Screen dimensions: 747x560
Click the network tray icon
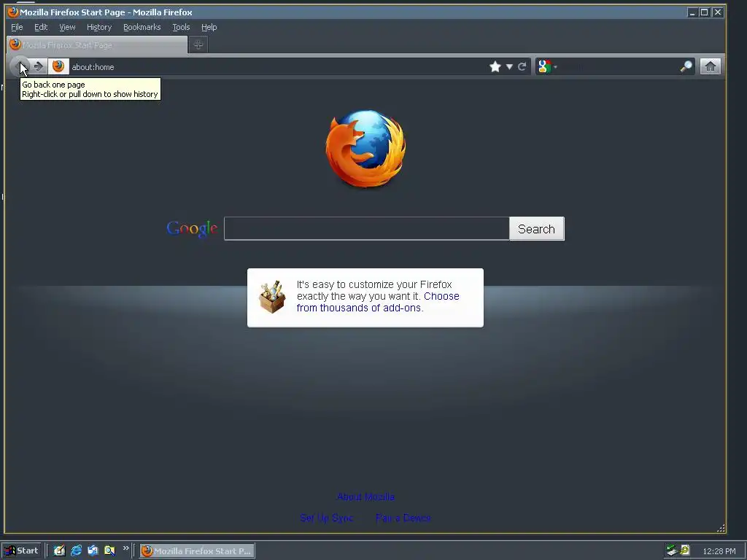click(x=672, y=551)
